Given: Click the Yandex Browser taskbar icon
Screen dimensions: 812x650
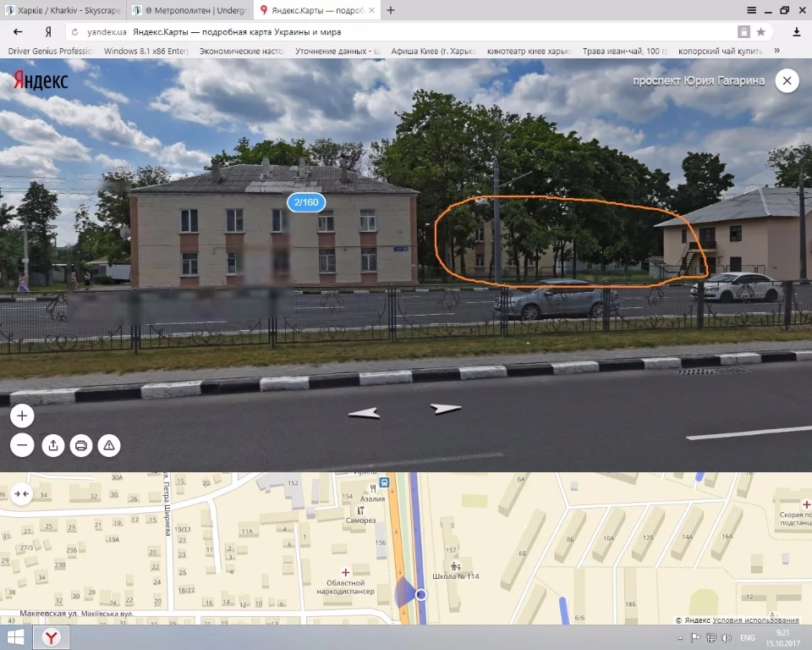Looking at the screenshot, I should (x=51, y=637).
